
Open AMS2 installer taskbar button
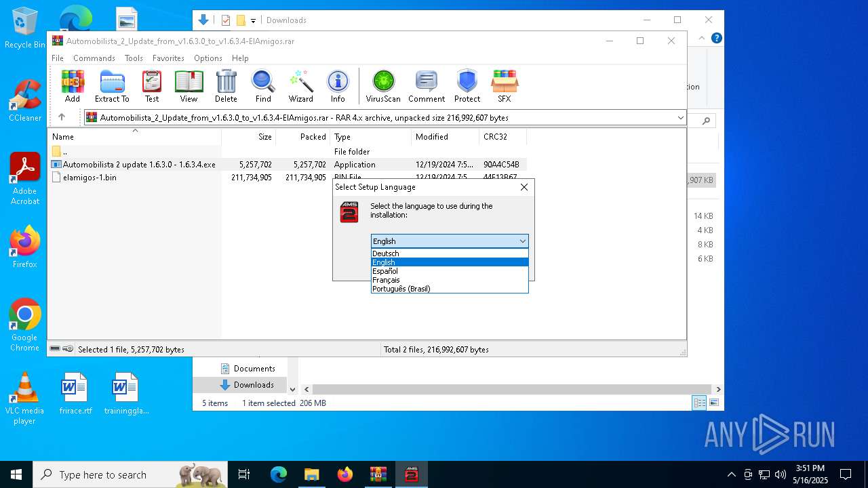coord(412,474)
